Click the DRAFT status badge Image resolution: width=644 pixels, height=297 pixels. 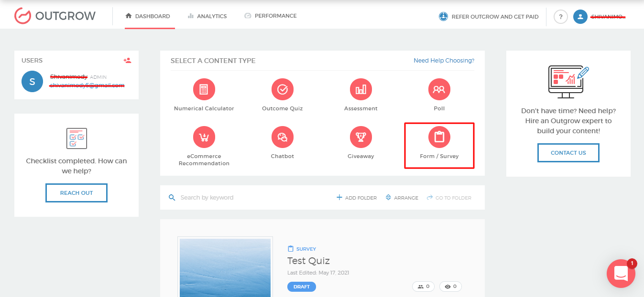302,287
